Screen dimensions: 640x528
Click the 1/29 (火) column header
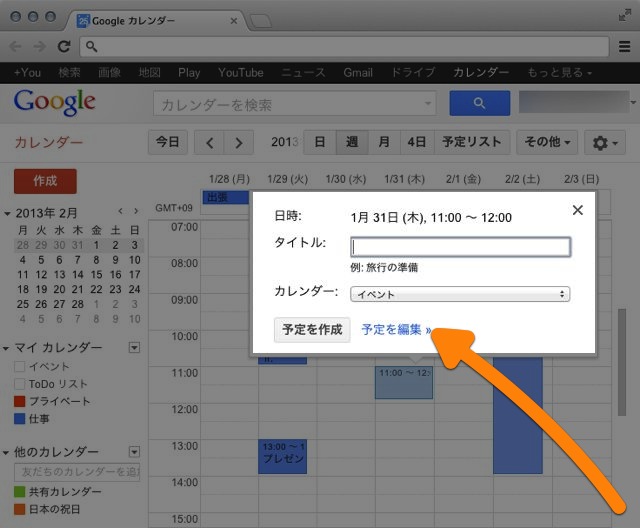tap(288, 179)
